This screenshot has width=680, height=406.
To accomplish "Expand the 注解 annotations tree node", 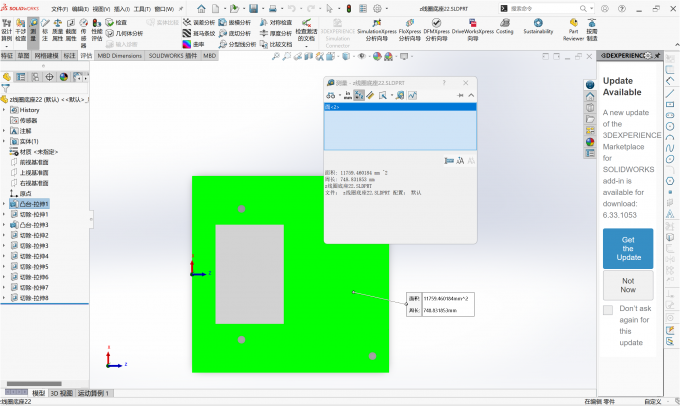I will pos(4,131).
